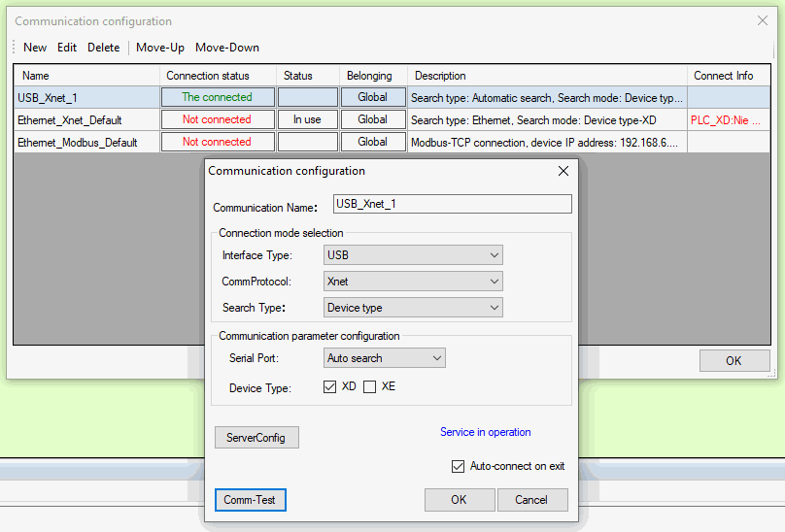785x532 pixels.
Task: Click the Service in operation link
Action: click(x=485, y=432)
